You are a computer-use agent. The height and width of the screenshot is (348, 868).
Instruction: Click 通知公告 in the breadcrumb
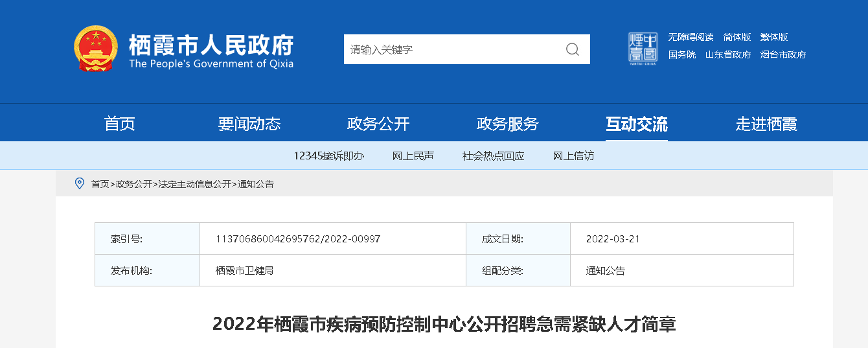tap(256, 184)
